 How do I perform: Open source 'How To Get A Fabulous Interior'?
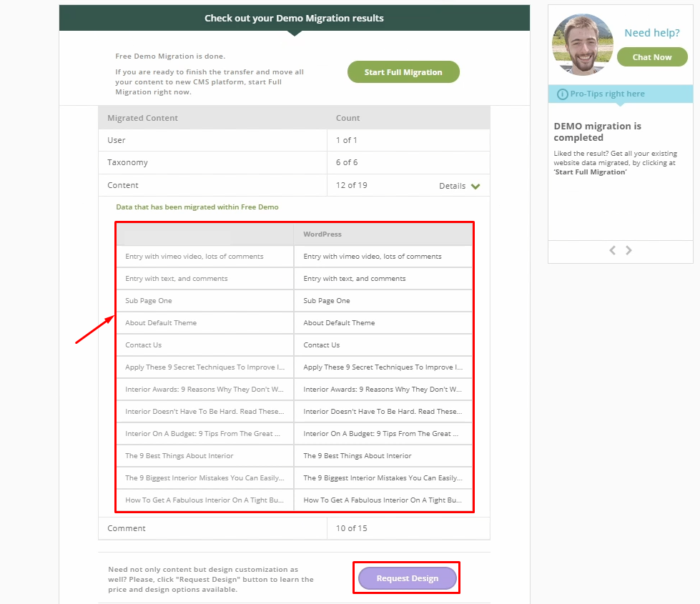coord(204,500)
